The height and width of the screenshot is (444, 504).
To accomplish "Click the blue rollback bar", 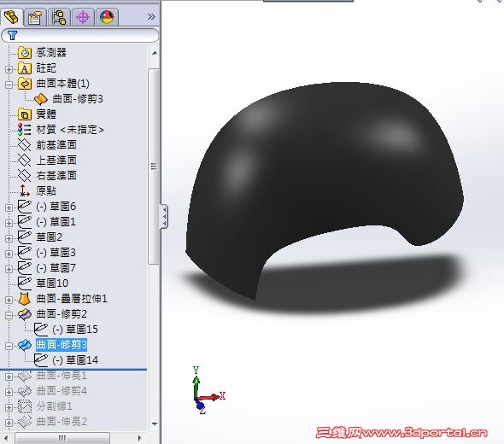I will coord(73,370).
